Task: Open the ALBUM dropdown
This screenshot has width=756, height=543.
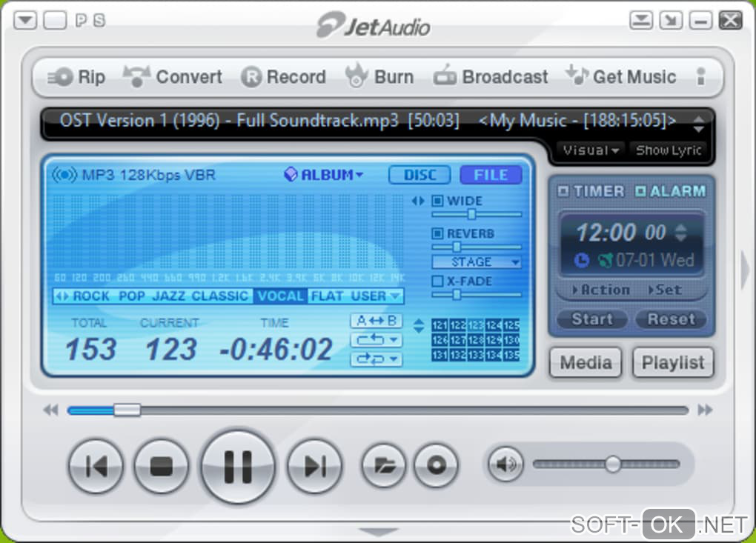Action: [x=323, y=174]
